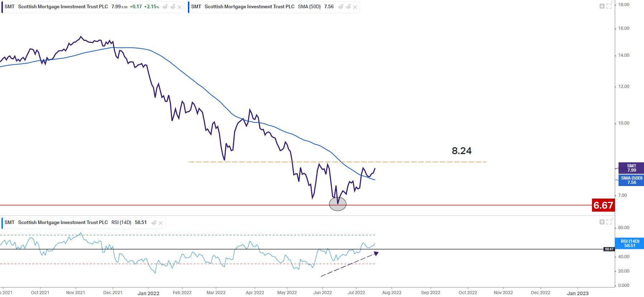Click the Aug 2022 time axis label
The height and width of the screenshot is (297, 644).
pos(392,292)
